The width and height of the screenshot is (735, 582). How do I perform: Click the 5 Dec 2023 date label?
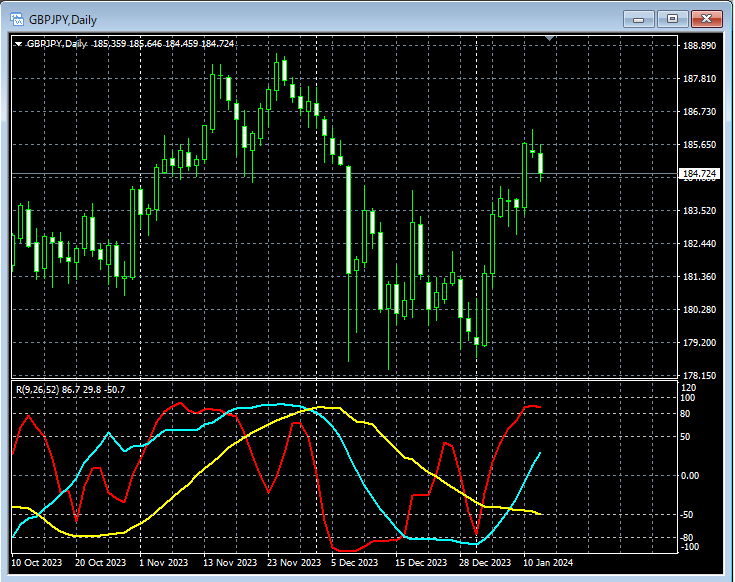(x=354, y=562)
